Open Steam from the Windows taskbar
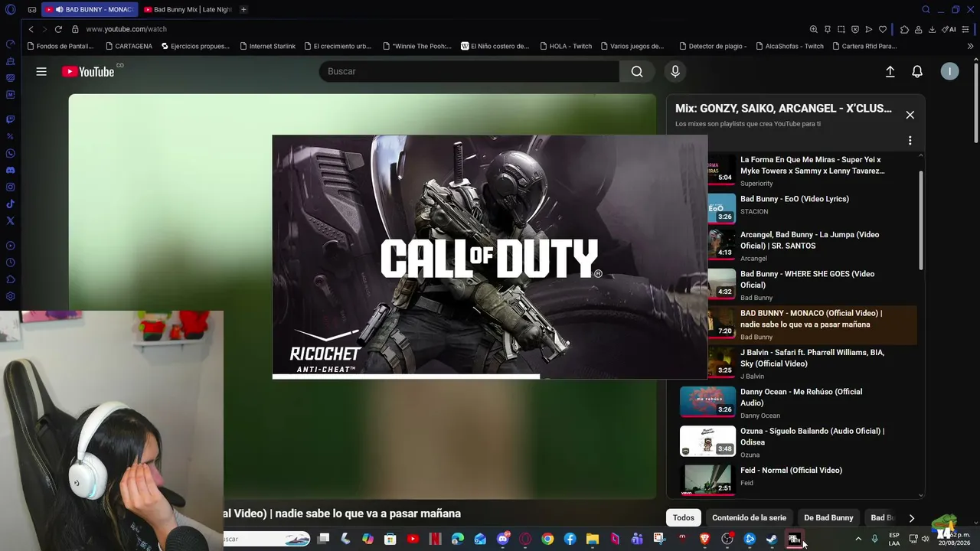980x551 pixels. pyautogui.click(x=772, y=539)
